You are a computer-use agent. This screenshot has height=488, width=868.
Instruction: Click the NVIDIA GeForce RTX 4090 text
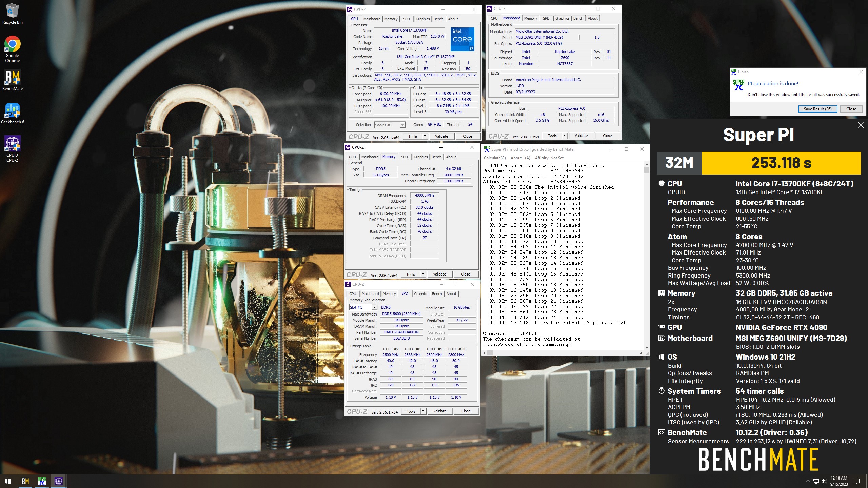coord(781,328)
